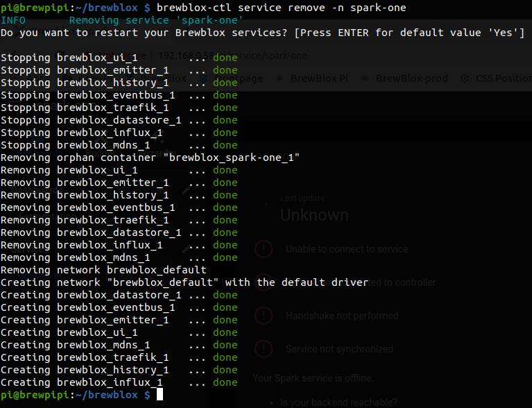This screenshot has width=532, height=408.
Task: Click the line 'Stopping brewblox_mdns_1'
Action: 119,145
